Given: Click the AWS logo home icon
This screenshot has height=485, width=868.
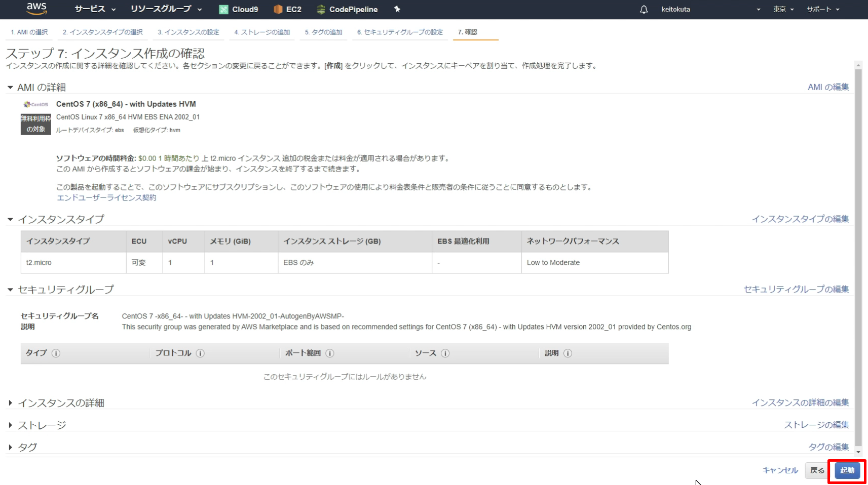Looking at the screenshot, I should [x=36, y=9].
